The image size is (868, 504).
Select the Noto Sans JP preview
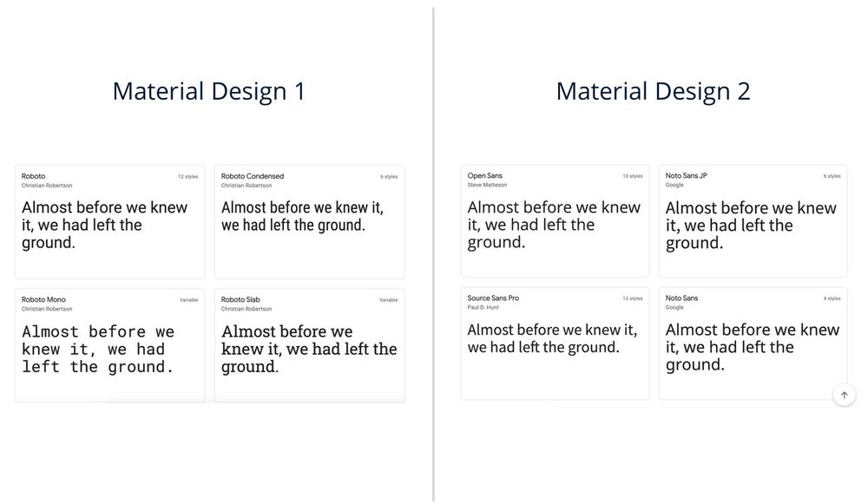click(x=753, y=221)
